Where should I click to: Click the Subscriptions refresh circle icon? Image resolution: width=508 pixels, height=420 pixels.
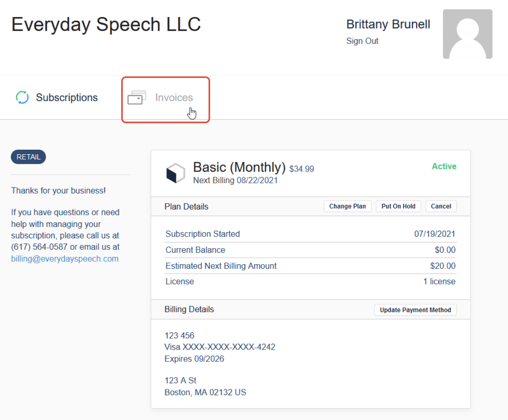[22, 97]
